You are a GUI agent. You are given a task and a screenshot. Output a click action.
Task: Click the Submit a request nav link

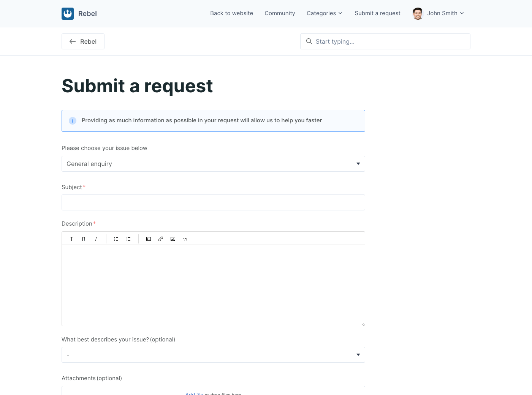click(377, 13)
